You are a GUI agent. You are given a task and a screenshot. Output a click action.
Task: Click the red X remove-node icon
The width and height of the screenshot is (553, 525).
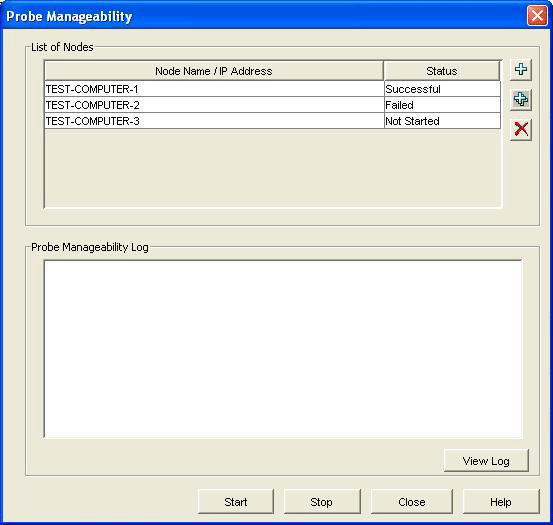(x=521, y=129)
